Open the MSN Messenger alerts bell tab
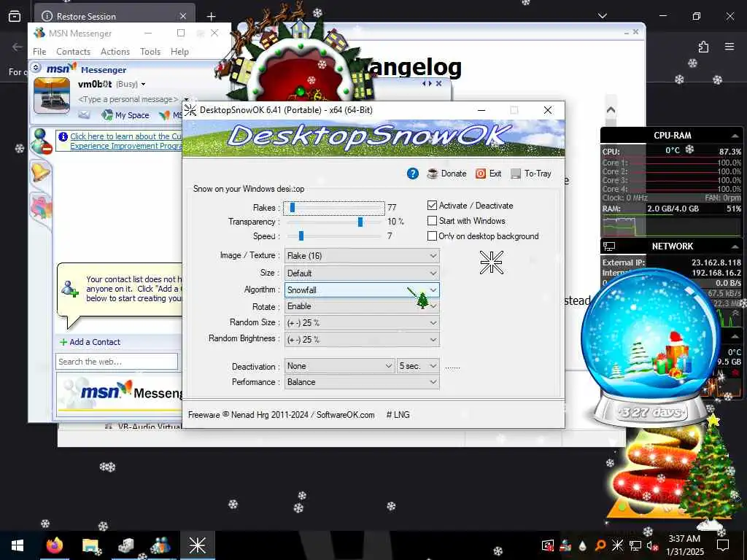Viewport: 747px width, 560px height. coord(41,171)
